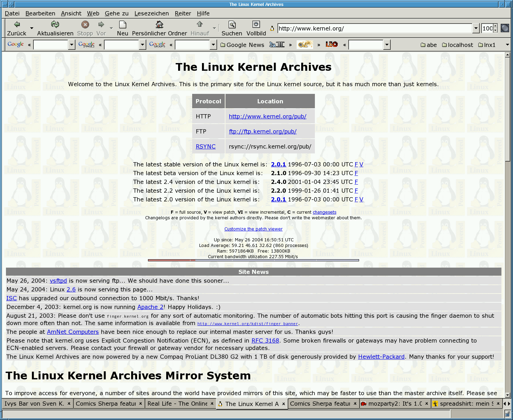Click the Hinauf (up) arrow icon
513x420 pixels.
point(200,24)
